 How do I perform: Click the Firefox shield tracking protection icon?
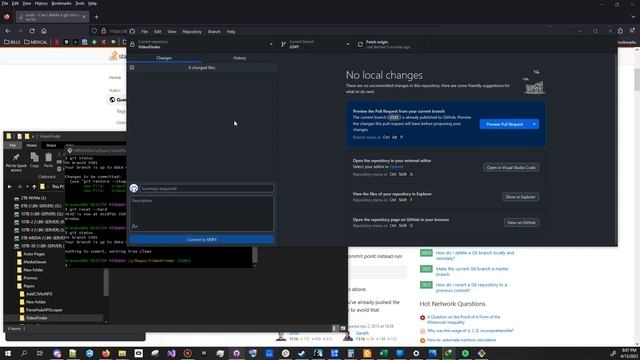94,31
